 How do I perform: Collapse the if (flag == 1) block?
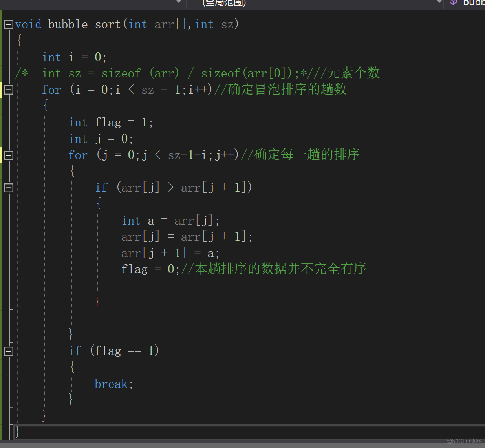coord(9,351)
